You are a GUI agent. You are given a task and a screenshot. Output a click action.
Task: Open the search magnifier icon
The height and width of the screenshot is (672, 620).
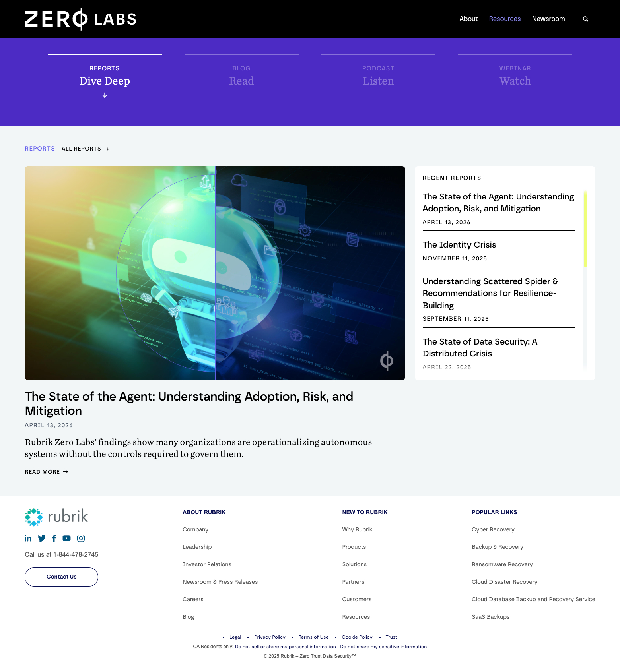(585, 19)
